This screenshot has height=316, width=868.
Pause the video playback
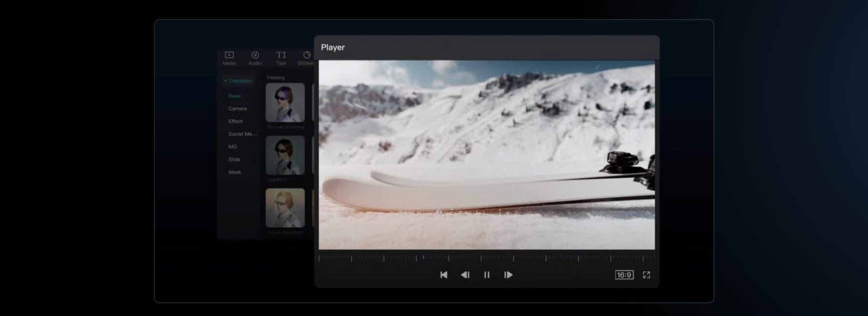click(486, 275)
